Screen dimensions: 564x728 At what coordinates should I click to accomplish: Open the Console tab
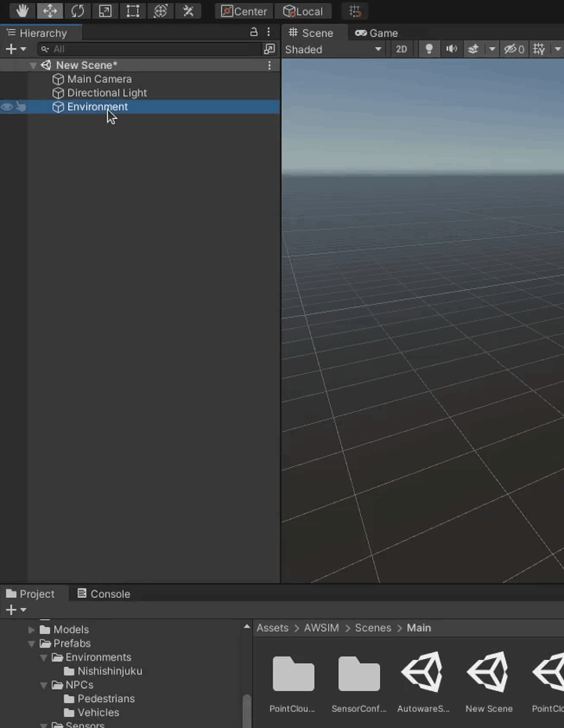[x=103, y=594]
